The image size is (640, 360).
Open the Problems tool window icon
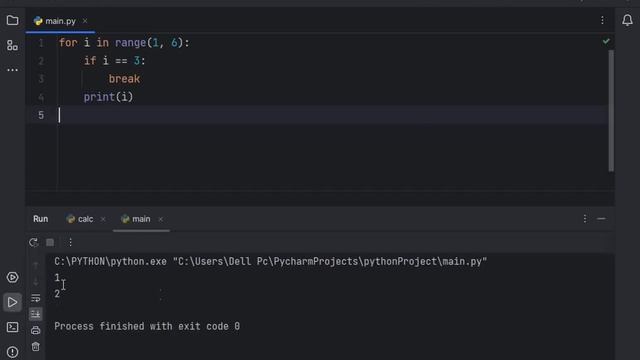coord(12,352)
